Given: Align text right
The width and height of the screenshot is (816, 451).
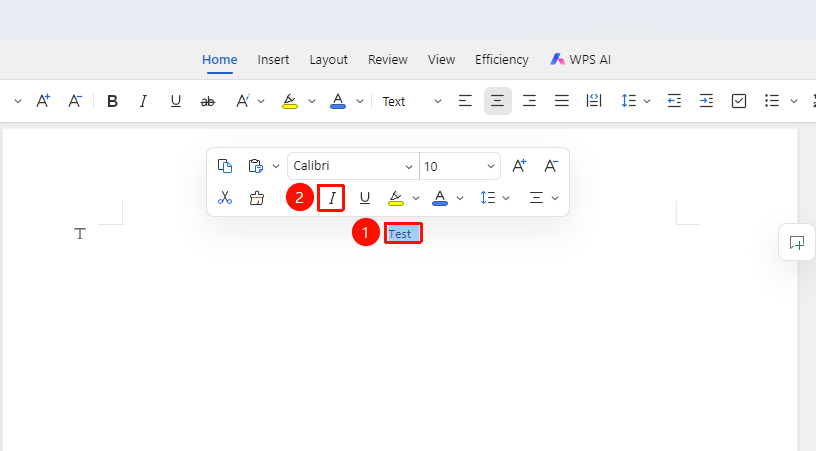Looking at the screenshot, I should [x=529, y=101].
